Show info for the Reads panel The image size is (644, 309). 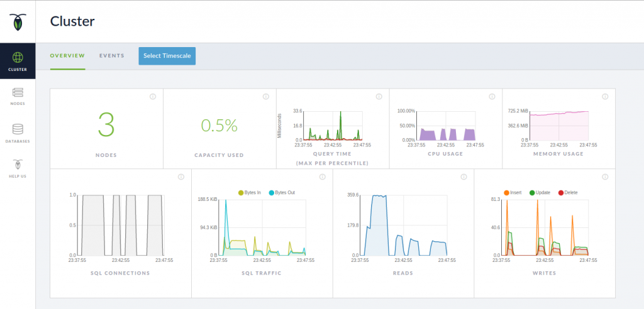tap(464, 177)
